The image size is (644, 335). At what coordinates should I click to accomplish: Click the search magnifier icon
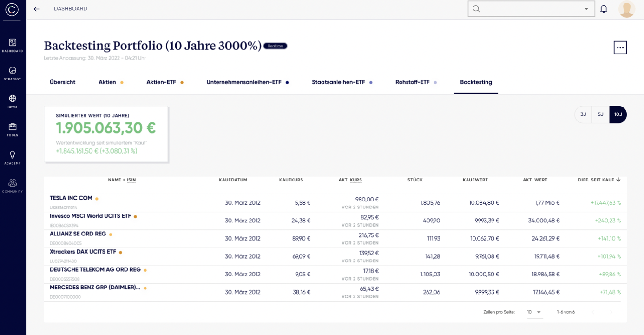pos(476,9)
